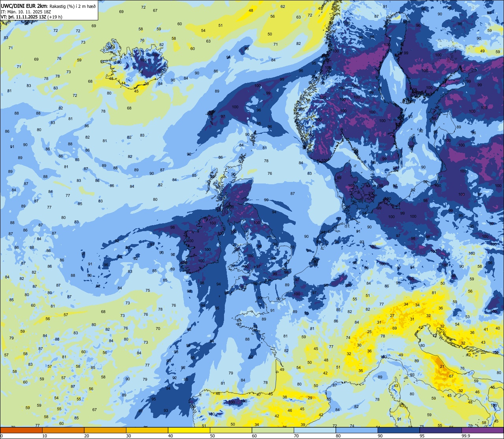Click the humidity value '29' near Spain's coast

310,398
